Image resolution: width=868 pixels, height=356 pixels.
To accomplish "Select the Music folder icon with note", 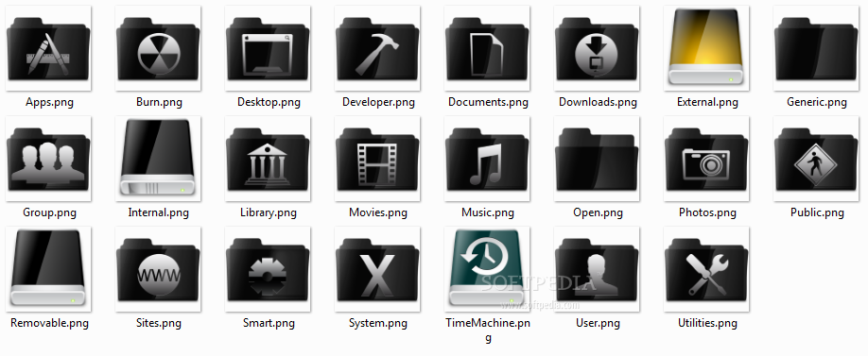I will coord(487,159).
